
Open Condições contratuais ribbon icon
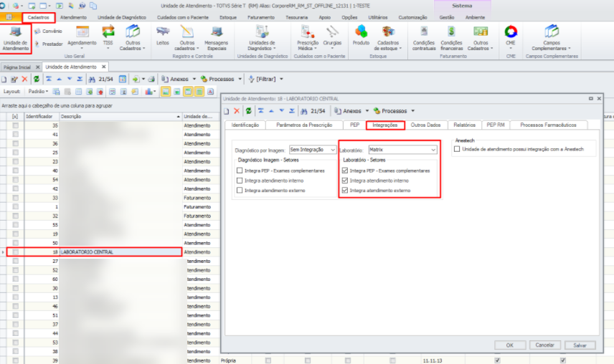point(424,38)
